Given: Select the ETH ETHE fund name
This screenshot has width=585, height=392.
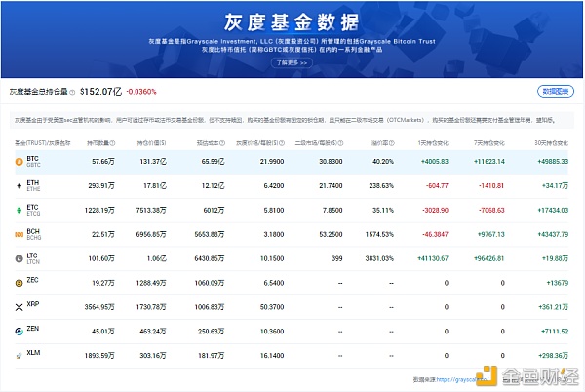Looking at the screenshot, I should pos(33,185).
